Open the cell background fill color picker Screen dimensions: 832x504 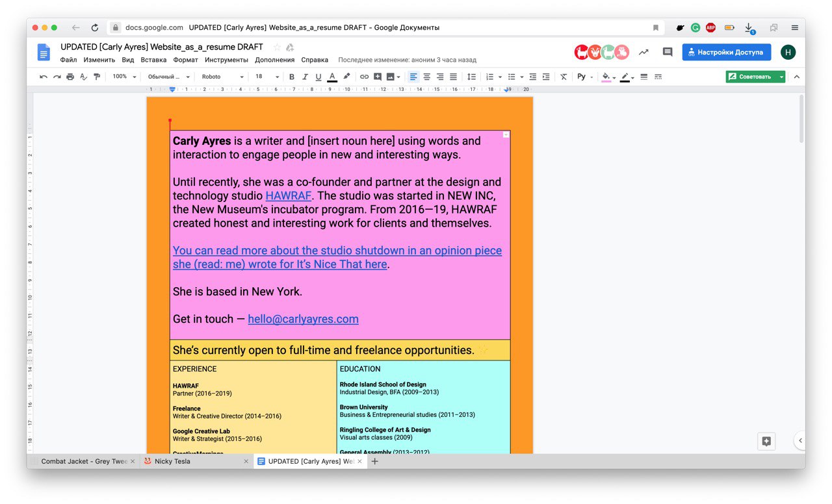(x=608, y=77)
